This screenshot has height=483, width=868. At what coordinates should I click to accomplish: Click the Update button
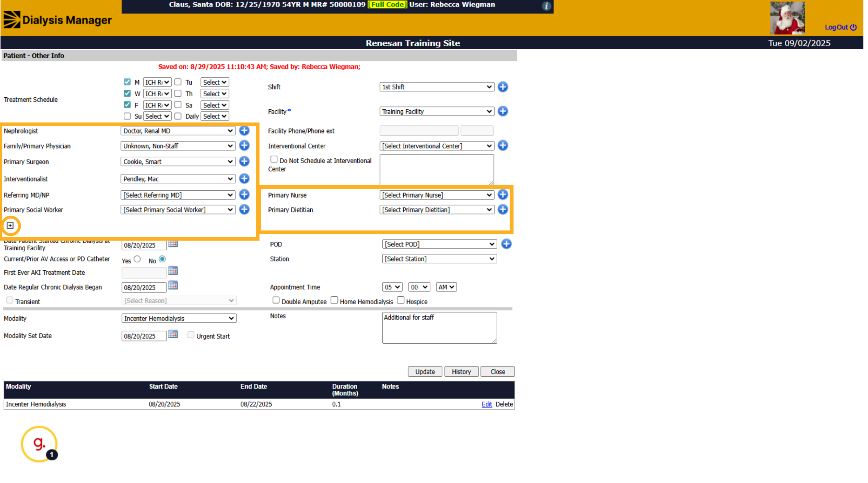pyautogui.click(x=425, y=372)
